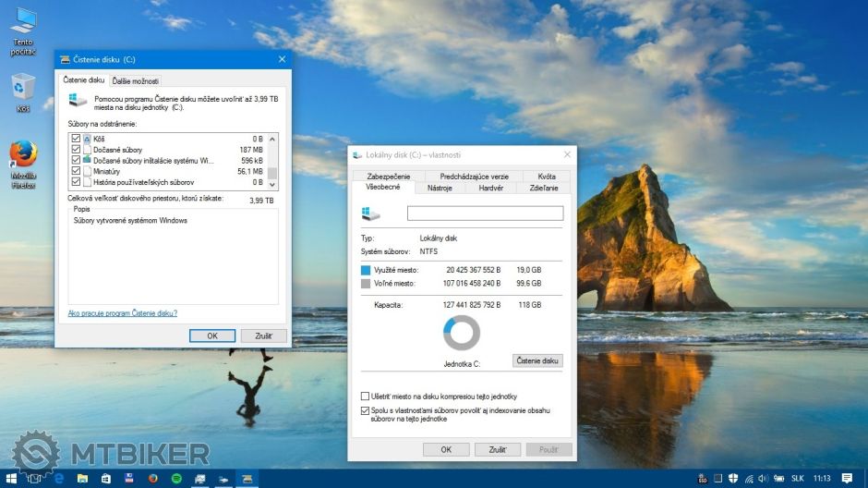The height and width of the screenshot is (488, 868).
Task: Switch to the Zabezpečenie tab
Action: (389, 176)
